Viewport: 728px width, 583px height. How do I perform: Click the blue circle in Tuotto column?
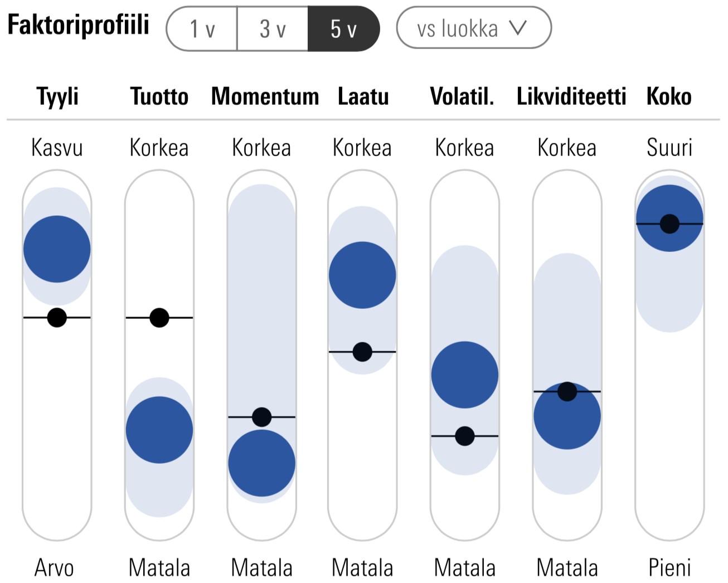159,430
